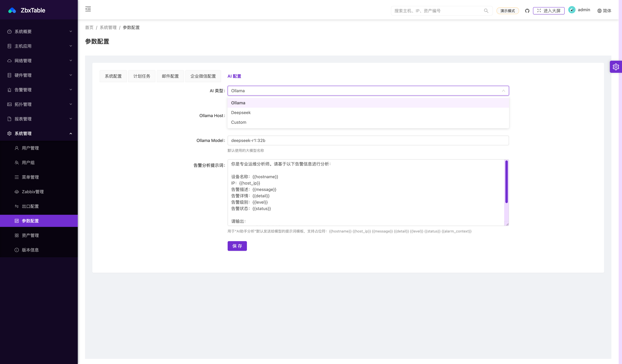The width and height of the screenshot is (622, 364).
Task: Open the GitHub repository icon
Action: pyautogui.click(x=527, y=11)
